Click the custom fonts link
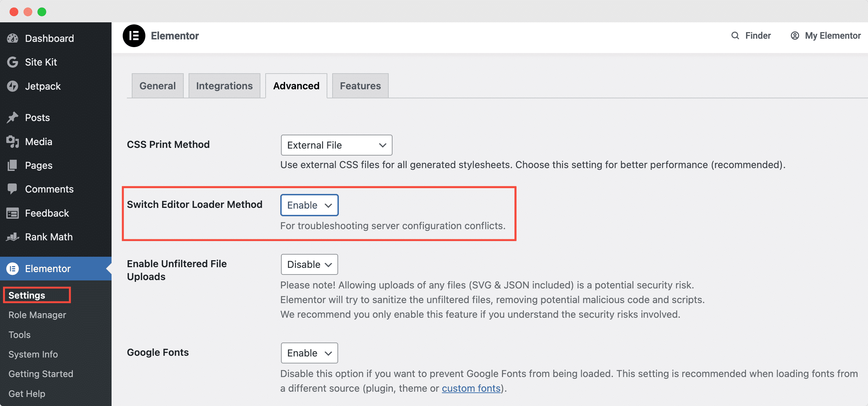 click(471, 388)
